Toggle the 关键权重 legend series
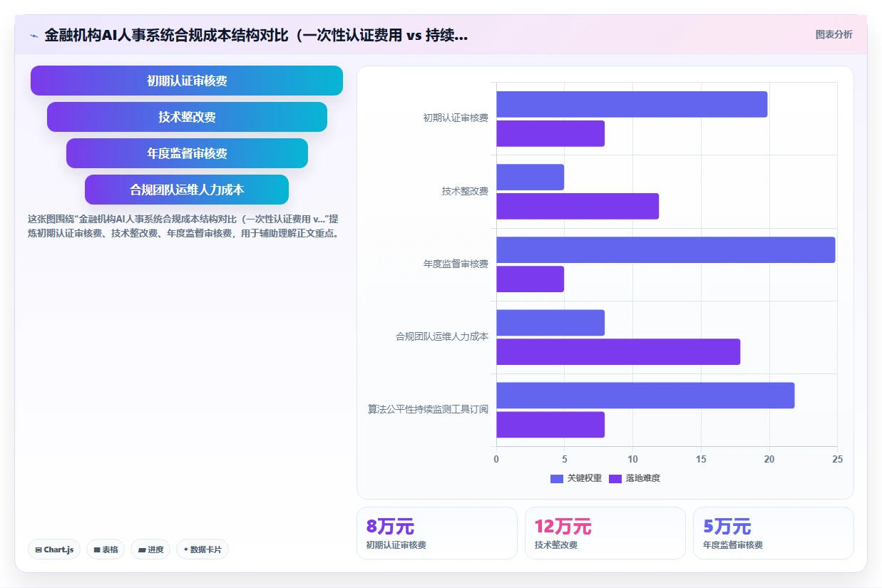 576,478
